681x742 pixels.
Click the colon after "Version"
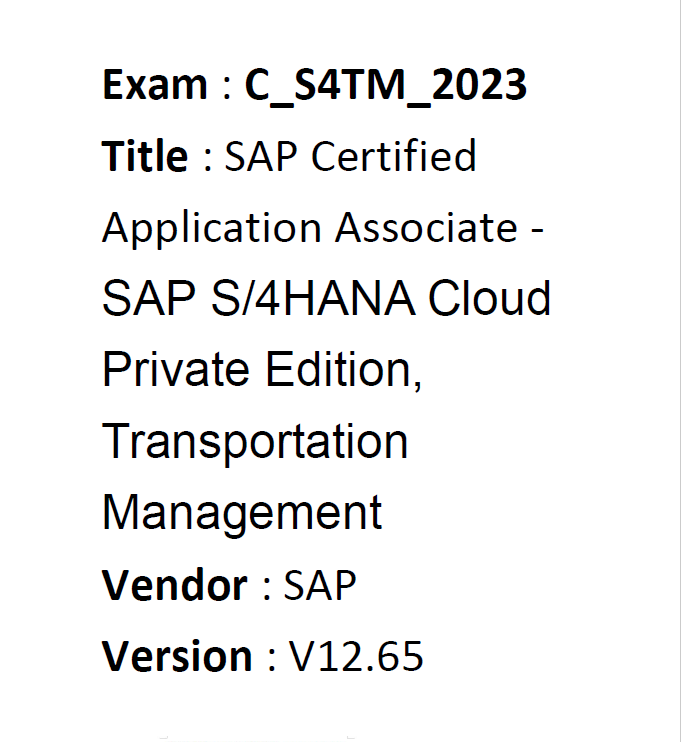point(271,660)
